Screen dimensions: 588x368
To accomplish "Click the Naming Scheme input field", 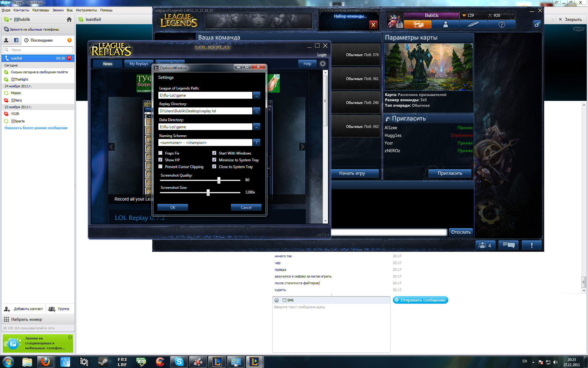I will (x=205, y=143).
